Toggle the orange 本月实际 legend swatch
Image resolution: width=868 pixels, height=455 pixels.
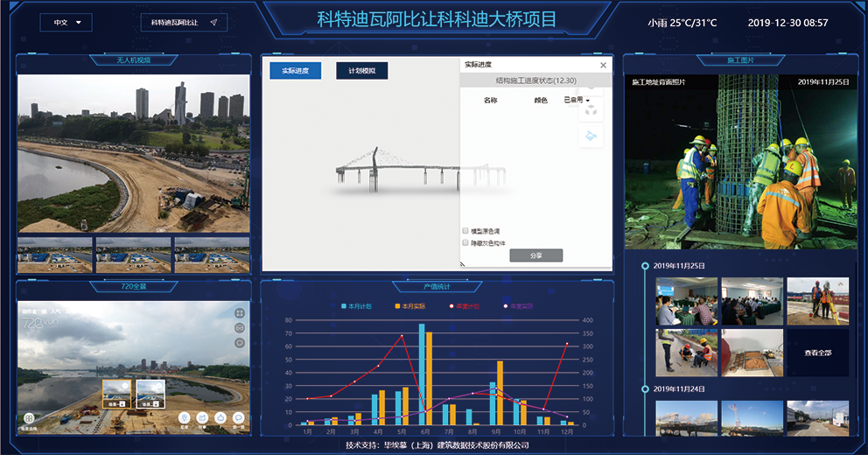[x=398, y=306]
